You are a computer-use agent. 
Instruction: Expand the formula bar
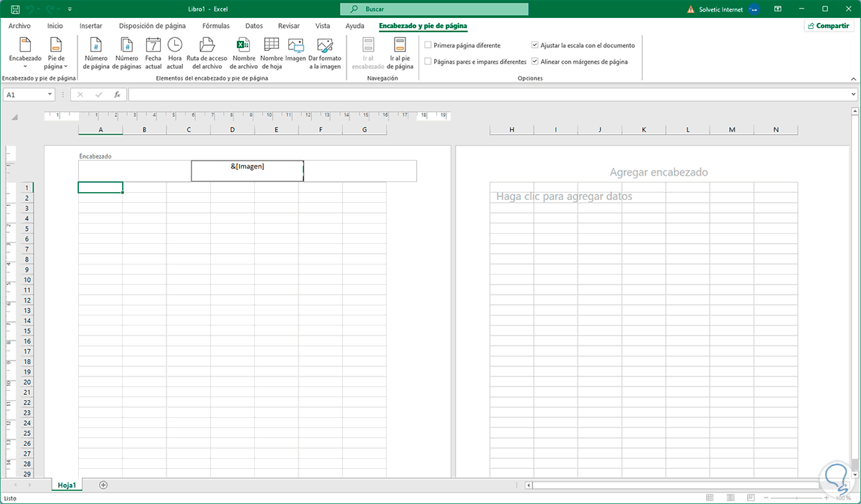point(853,95)
